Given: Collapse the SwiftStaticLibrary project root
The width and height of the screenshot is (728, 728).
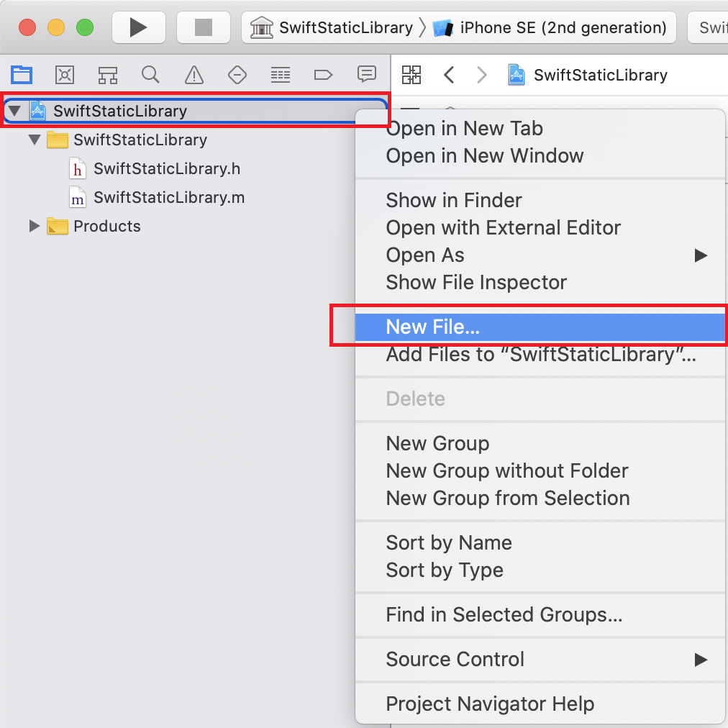Looking at the screenshot, I should (x=14, y=111).
